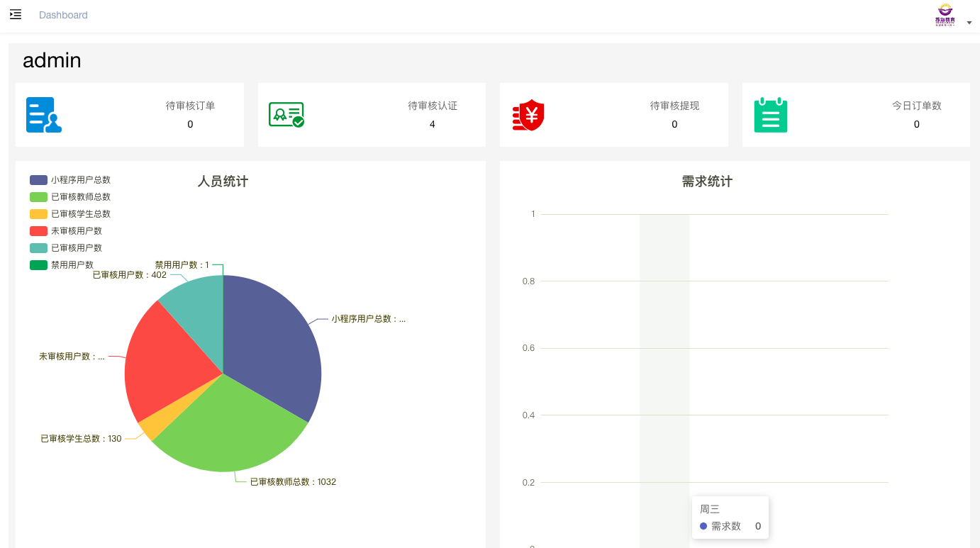Click the pending certification green card icon
This screenshot has width=980, height=548.
pos(286,115)
